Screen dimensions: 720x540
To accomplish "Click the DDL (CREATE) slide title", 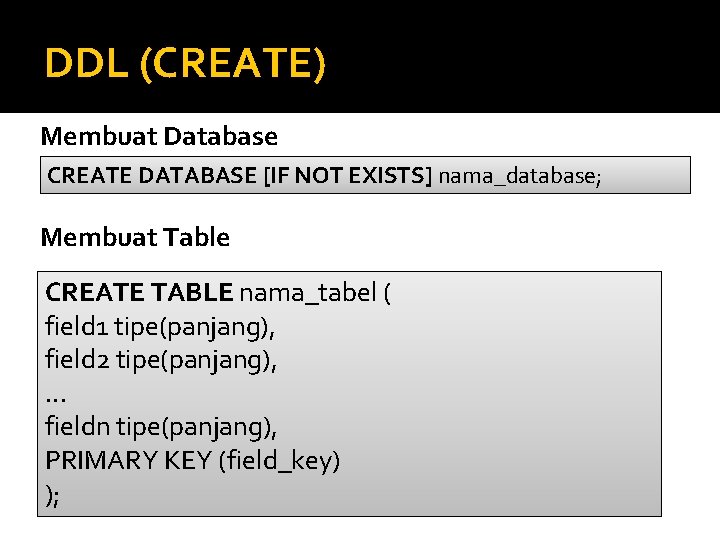I will coord(185,66).
